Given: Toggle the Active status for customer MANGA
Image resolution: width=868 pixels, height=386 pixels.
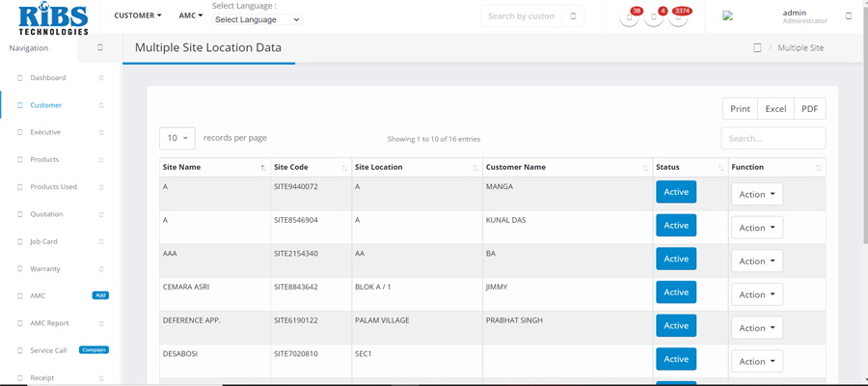Looking at the screenshot, I should pyautogui.click(x=676, y=192).
